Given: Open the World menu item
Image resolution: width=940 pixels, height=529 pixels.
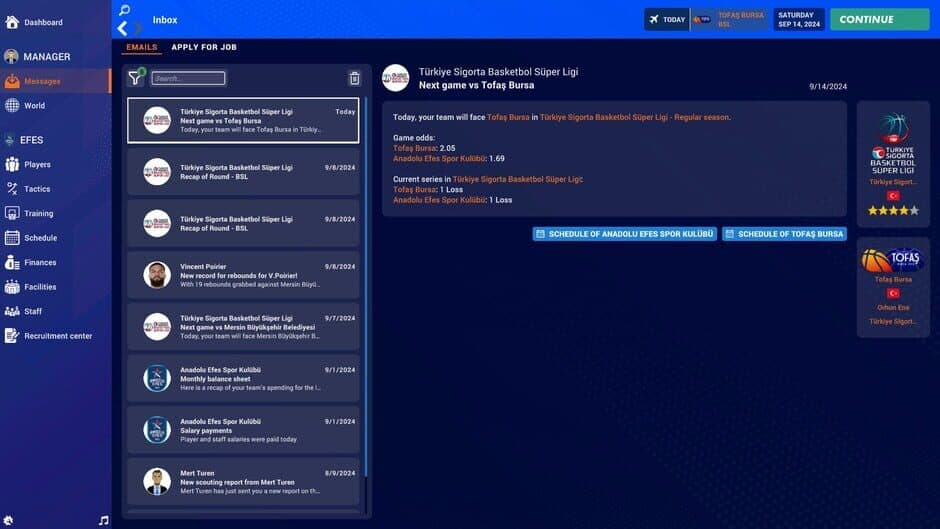Looking at the screenshot, I should pyautogui.click(x=34, y=105).
